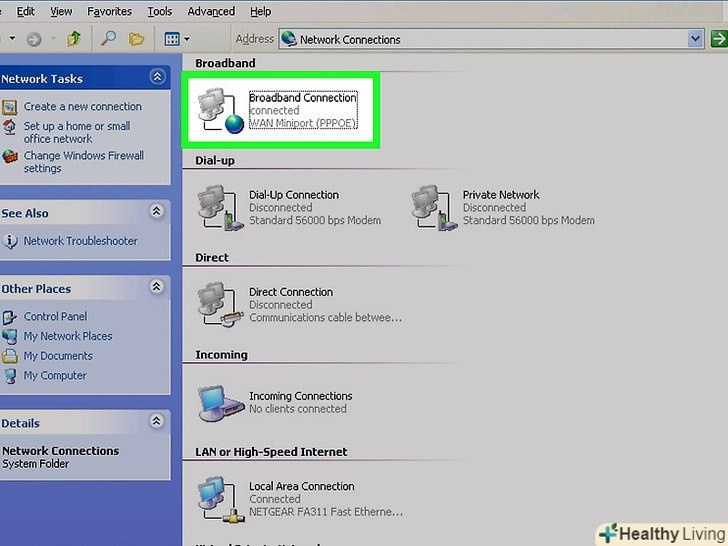Open the Address bar dropdown arrow
728x546 pixels.
tap(695, 39)
